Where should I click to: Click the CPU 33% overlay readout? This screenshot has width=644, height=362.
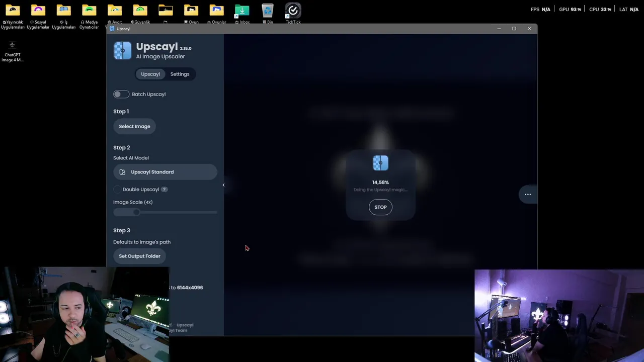pyautogui.click(x=600, y=10)
